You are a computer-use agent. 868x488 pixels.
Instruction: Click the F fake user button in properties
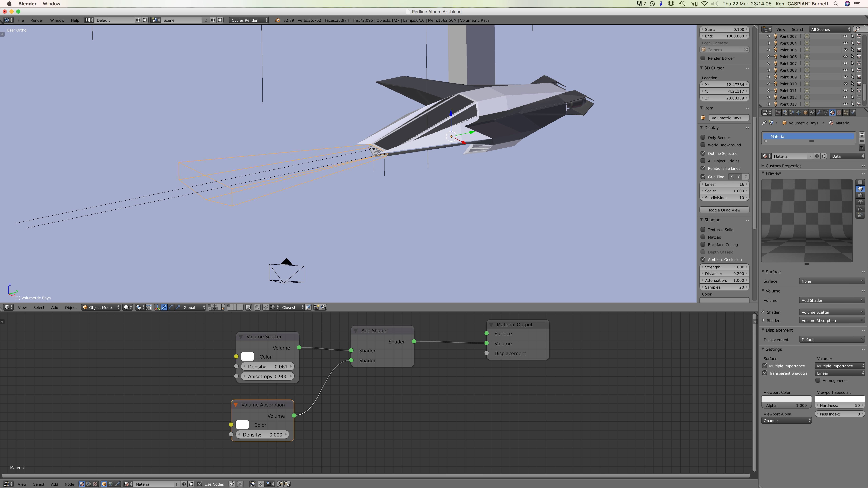810,156
